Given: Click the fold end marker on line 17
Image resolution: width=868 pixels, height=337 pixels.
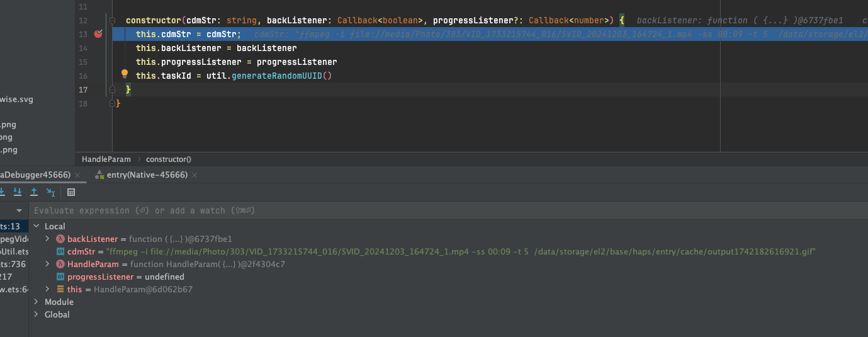Looking at the screenshot, I should pyautogui.click(x=112, y=90).
